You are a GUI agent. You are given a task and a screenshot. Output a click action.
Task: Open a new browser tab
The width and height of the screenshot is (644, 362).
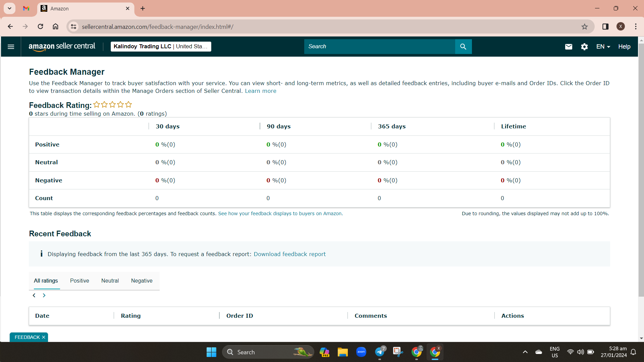[x=143, y=8]
